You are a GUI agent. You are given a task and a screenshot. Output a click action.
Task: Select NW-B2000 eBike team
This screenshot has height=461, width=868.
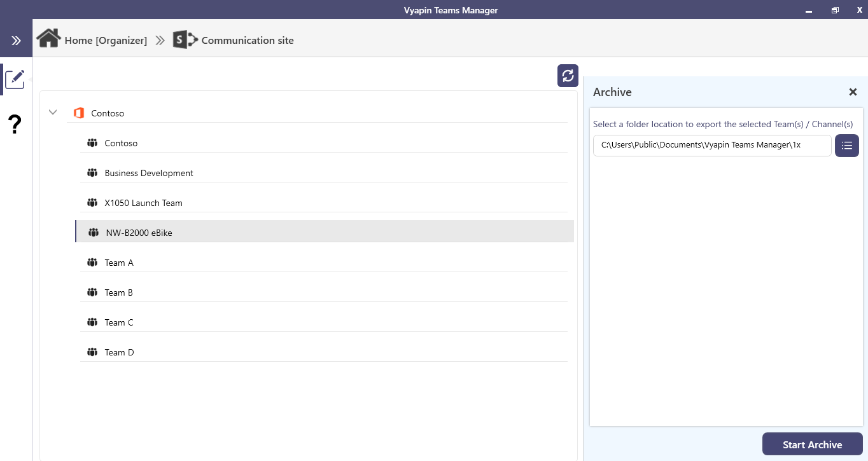tap(325, 231)
